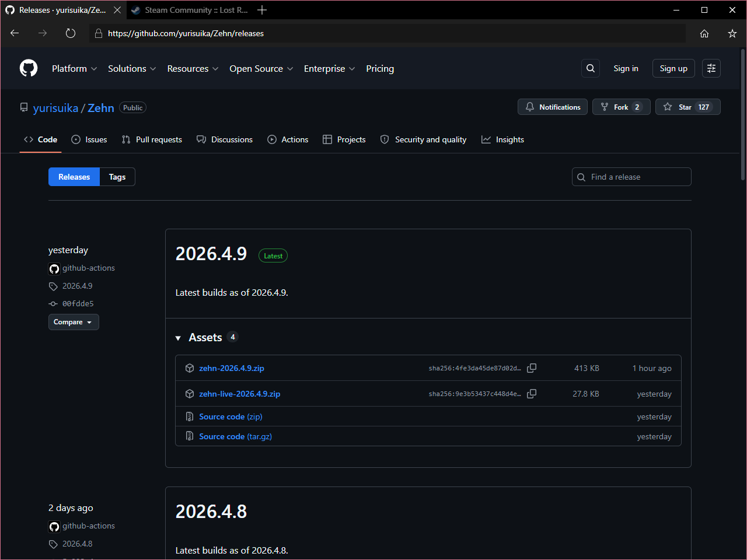Click the github-actions avatar under 2 days ago
This screenshot has width=747, height=560.
(54, 527)
